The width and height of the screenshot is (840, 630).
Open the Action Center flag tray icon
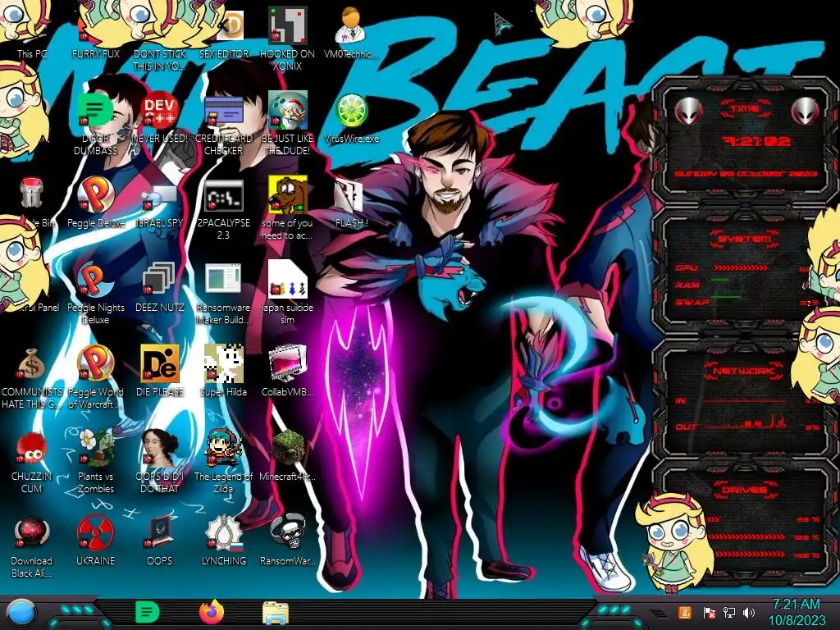708,612
